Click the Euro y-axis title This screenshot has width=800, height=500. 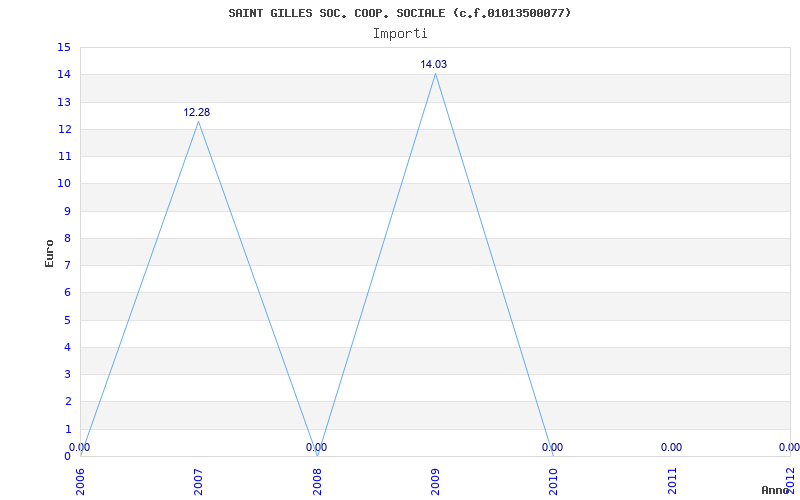point(49,253)
